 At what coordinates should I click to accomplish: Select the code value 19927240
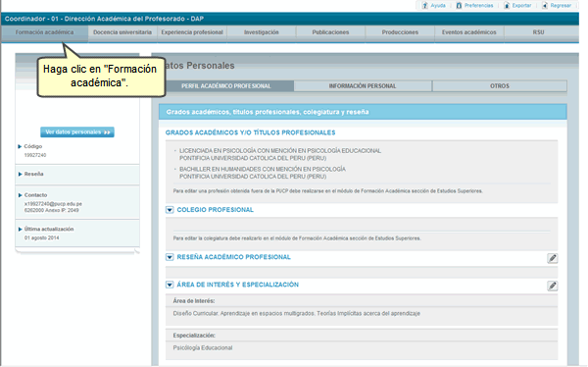point(35,155)
